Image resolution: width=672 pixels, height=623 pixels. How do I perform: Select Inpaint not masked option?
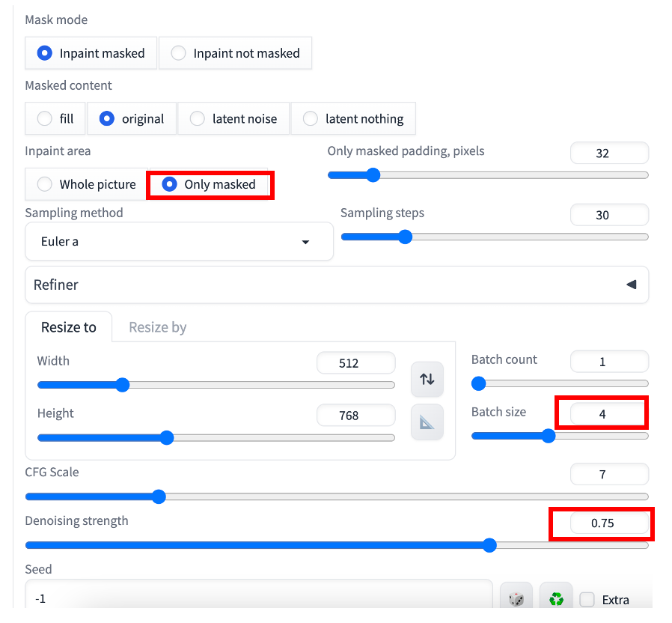click(235, 53)
